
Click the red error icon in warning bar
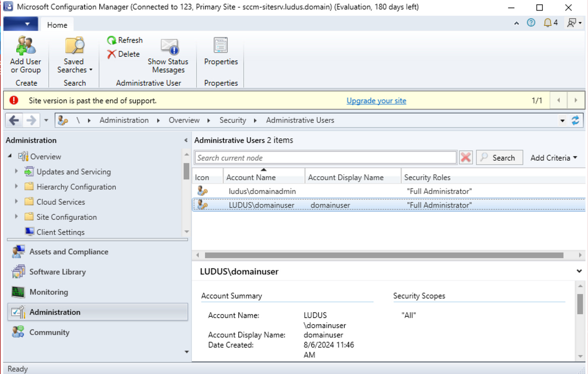click(x=14, y=100)
